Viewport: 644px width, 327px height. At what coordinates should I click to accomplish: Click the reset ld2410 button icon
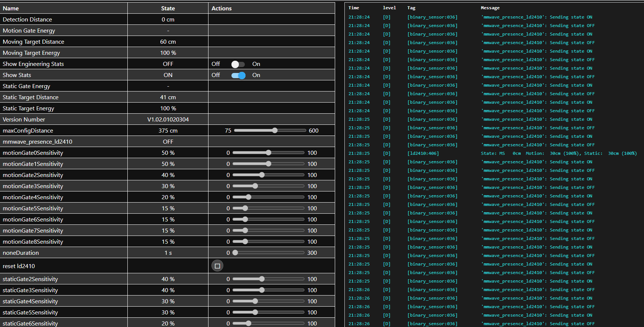click(x=217, y=266)
